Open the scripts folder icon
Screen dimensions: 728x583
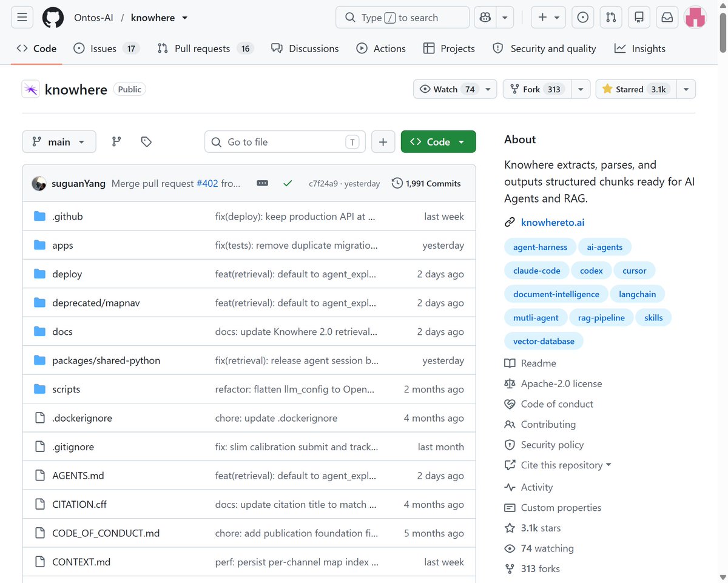click(40, 389)
